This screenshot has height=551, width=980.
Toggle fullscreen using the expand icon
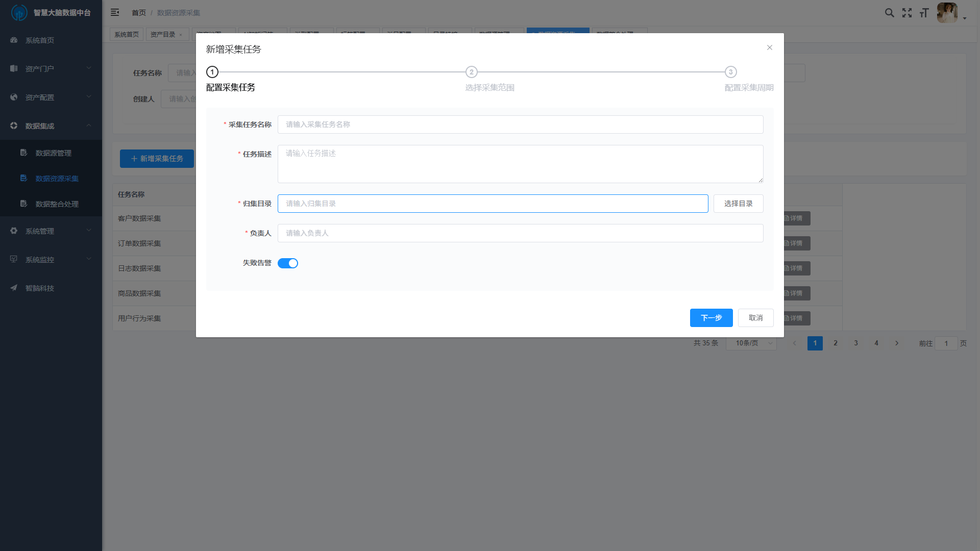[x=906, y=13]
